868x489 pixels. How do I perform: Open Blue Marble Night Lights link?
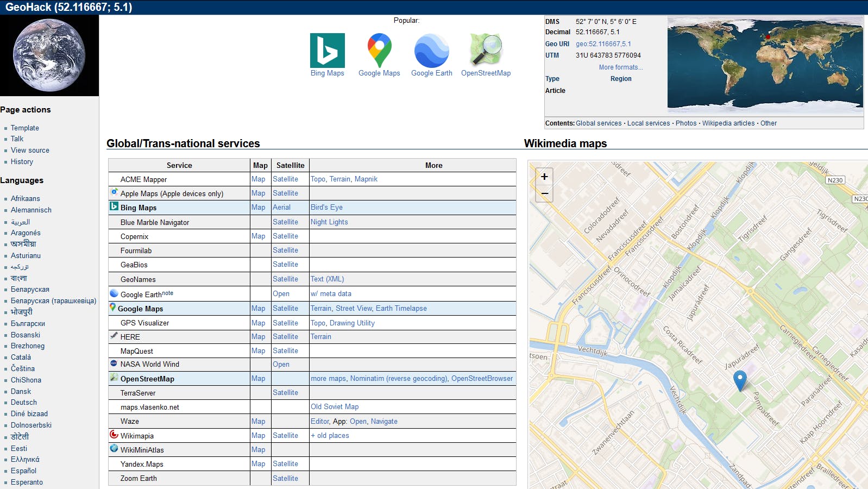[x=329, y=222]
